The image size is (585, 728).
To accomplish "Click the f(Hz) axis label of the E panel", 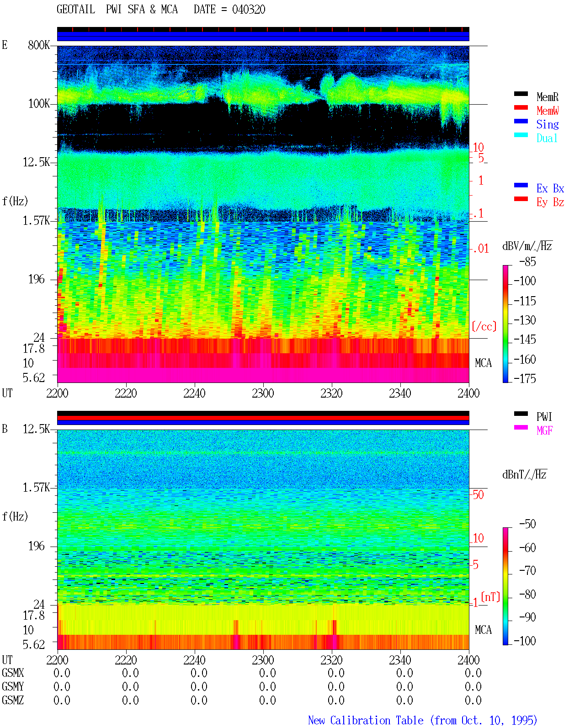I will (15, 201).
